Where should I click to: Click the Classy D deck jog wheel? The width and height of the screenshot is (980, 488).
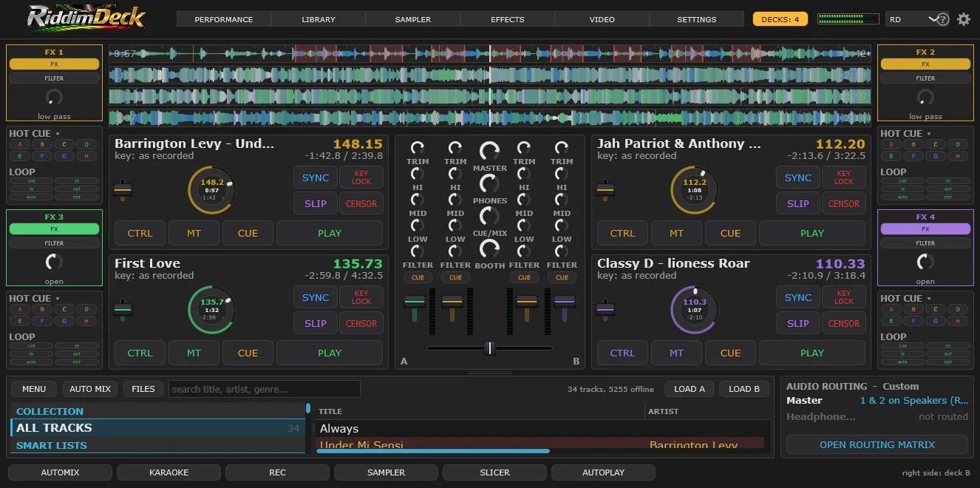pyautogui.click(x=694, y=310)
